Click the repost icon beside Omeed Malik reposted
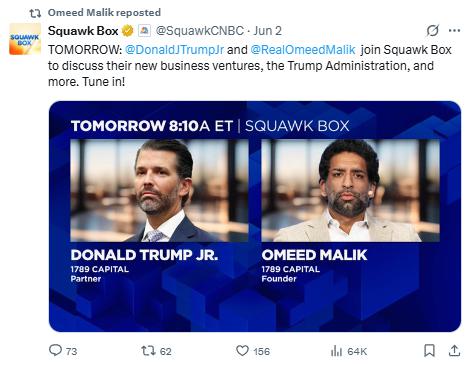This screenshot has height=366, width=470. pos(35,13)
